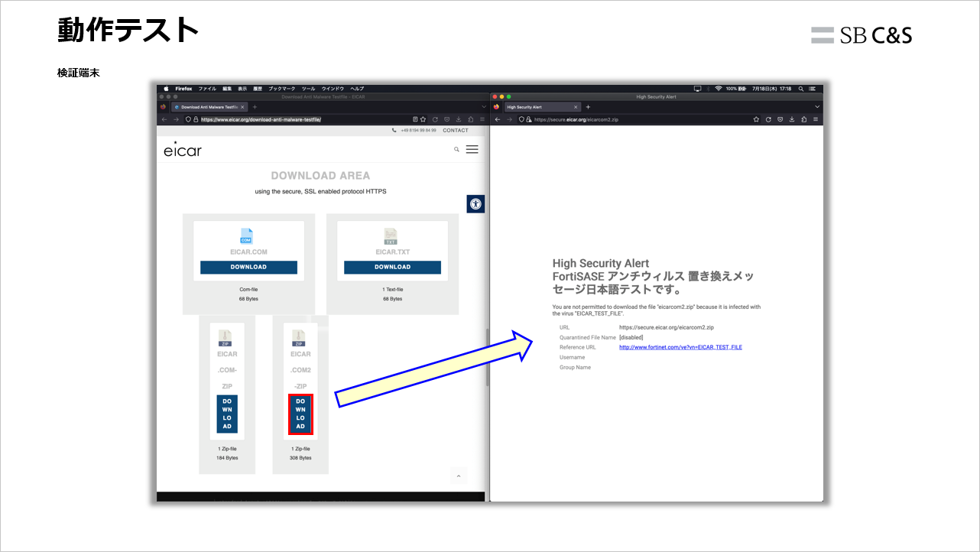The height and width of the screenshot is (552, 980).
Task: Click the Wi-Fi status icon
Action: coord(719,89)
